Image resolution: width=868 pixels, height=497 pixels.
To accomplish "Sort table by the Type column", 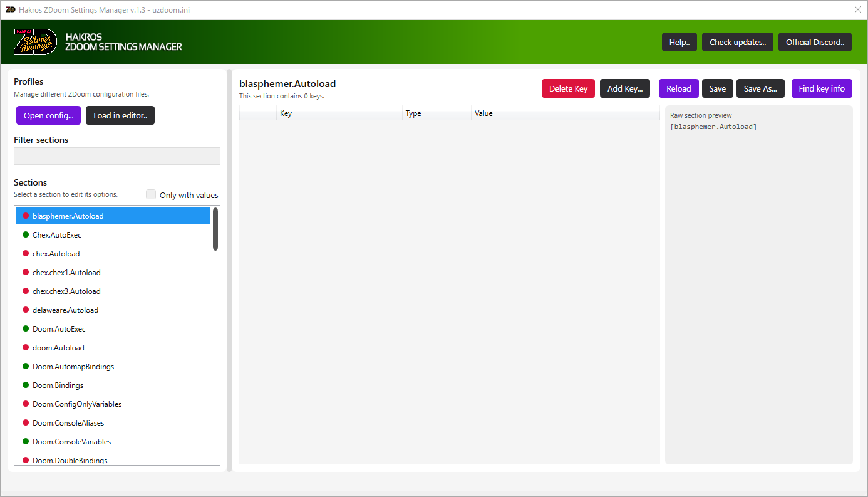I will 437,113.
